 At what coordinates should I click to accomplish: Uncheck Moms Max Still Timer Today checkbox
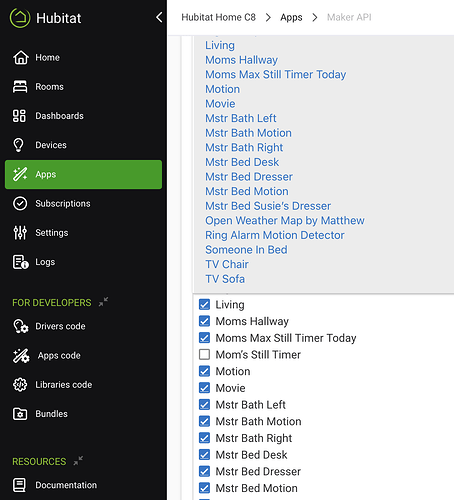(x=204, y=338)
